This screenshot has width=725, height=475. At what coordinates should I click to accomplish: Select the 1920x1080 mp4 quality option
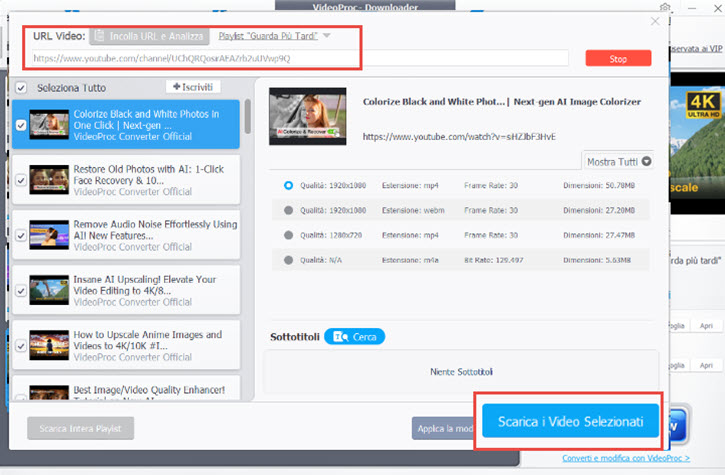coord(288,185)
